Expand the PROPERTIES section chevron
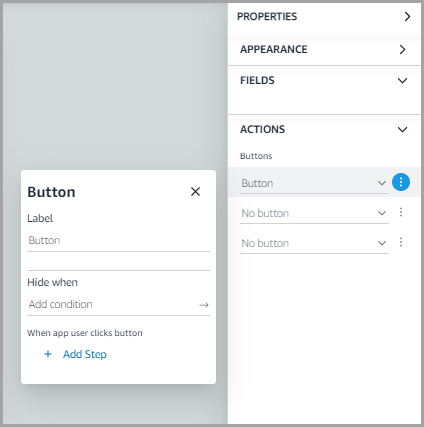 pyautogui.click(x=407, y=16)
